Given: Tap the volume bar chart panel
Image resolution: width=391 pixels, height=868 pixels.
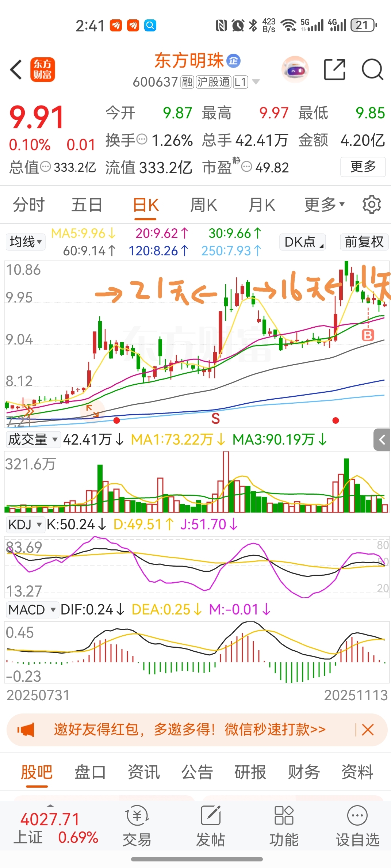Looking at the screenshot, I should click(197, 482).
